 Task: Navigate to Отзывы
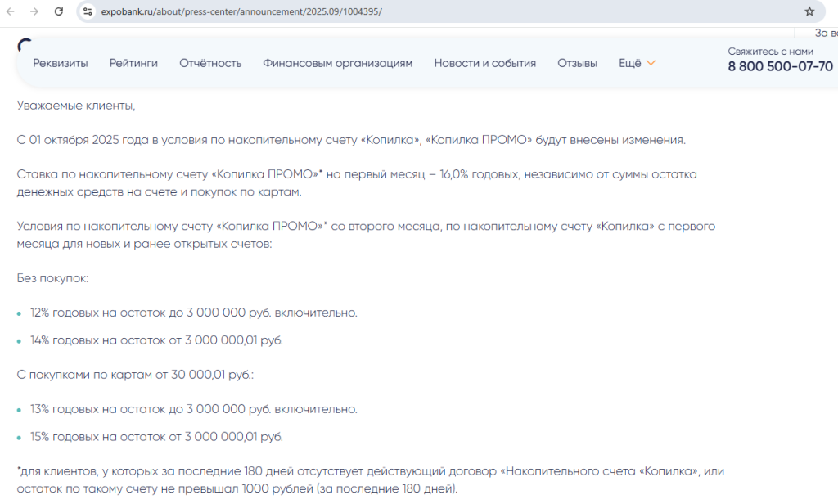(x=577, y=63)
